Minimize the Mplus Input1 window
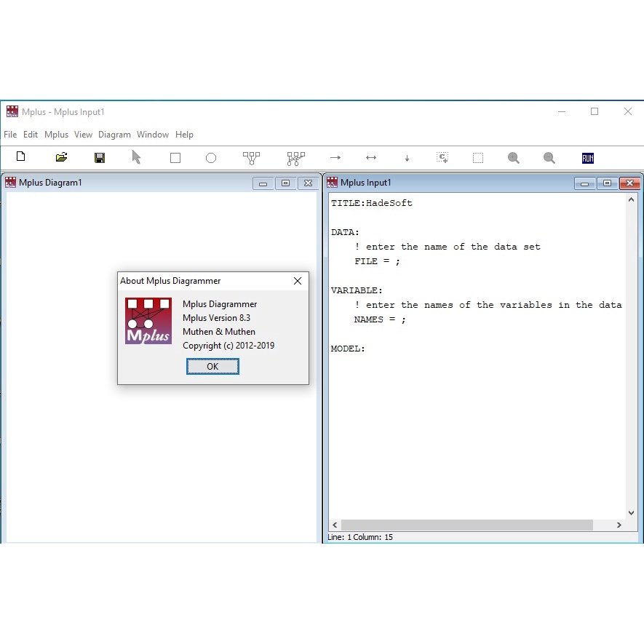644x644 pixels. [x=585, y=183]
